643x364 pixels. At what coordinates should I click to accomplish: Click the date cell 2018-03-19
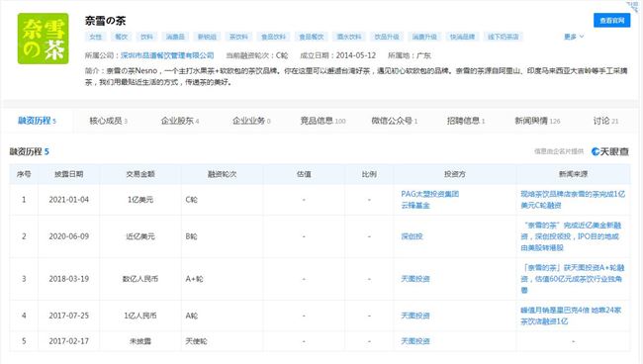(x=69, y=279)
